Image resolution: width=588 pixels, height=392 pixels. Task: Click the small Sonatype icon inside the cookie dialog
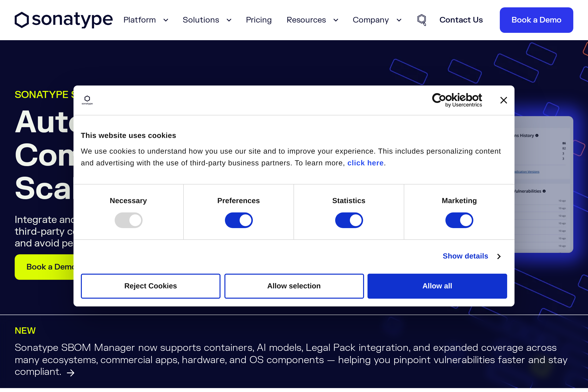pos(87,100)
